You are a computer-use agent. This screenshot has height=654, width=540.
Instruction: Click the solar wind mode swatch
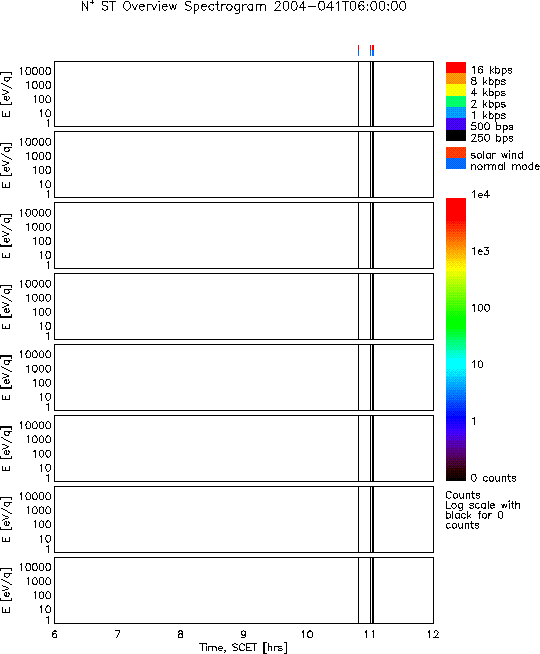pyautogui.click(x=456, y=152)
